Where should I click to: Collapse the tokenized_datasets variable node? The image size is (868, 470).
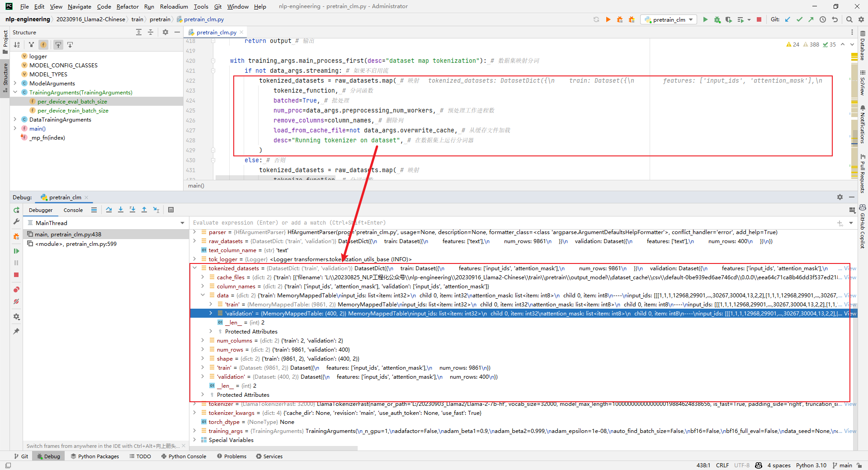click(x=195, y=268)
